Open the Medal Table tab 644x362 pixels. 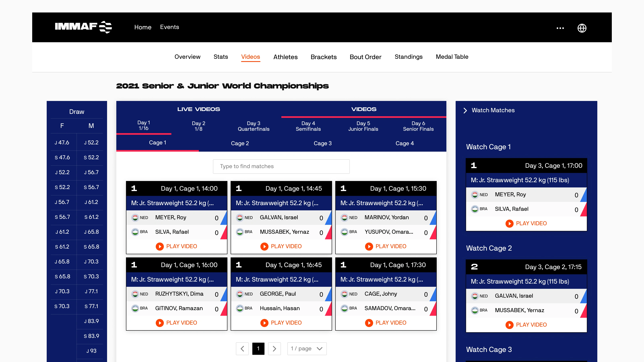(452, 57)
